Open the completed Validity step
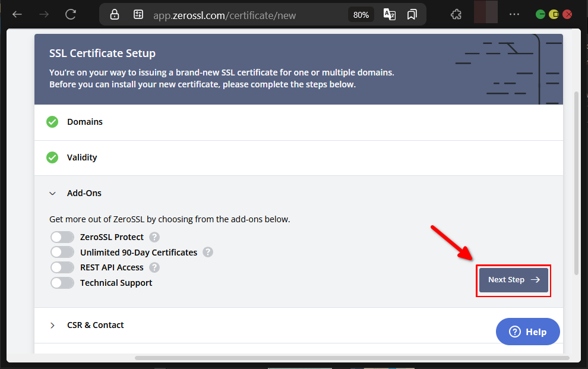 click(299, 158)
